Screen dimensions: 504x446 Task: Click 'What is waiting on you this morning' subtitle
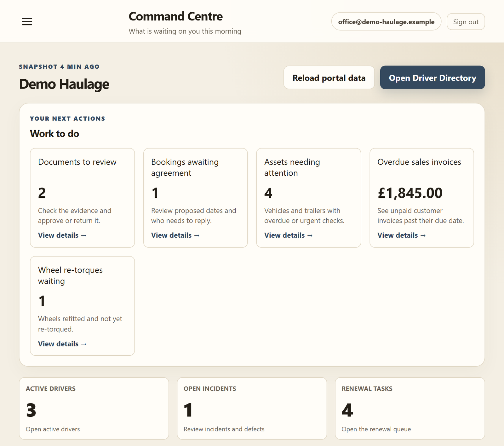click(x=185, y=31)
